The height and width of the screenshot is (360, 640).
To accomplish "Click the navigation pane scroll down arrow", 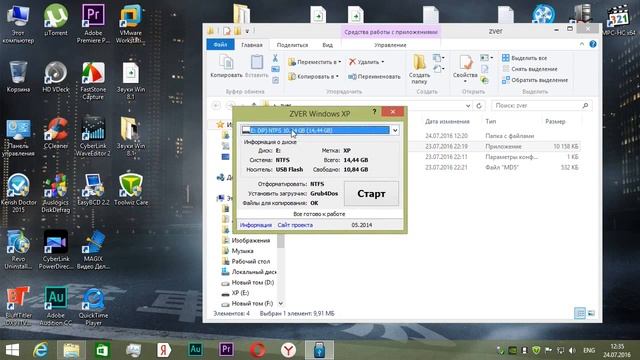I will [x=281, y=304].
